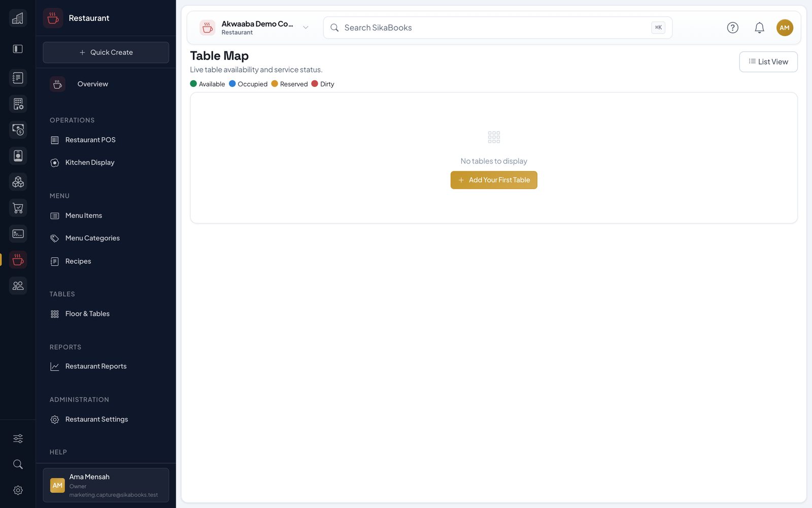Click the Restaurant Reports chart icon
Screen dimensions: 812x508
point(55,367)
